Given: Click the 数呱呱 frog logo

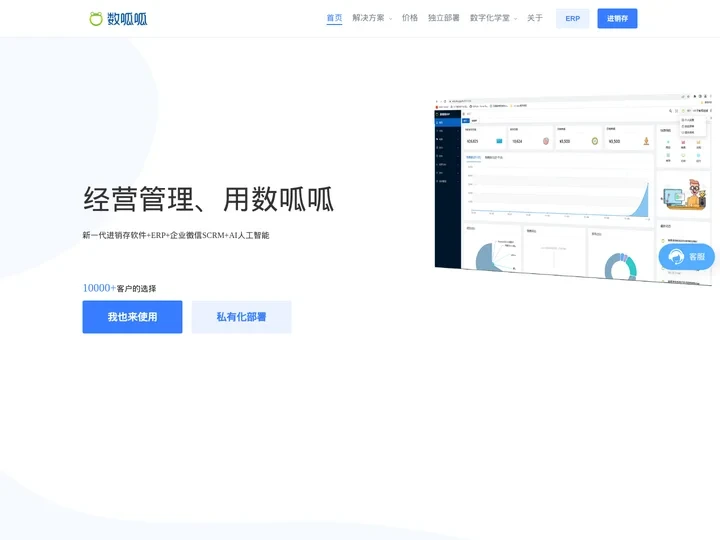Looking at the screenshot, I should click(x=118, y=19).
